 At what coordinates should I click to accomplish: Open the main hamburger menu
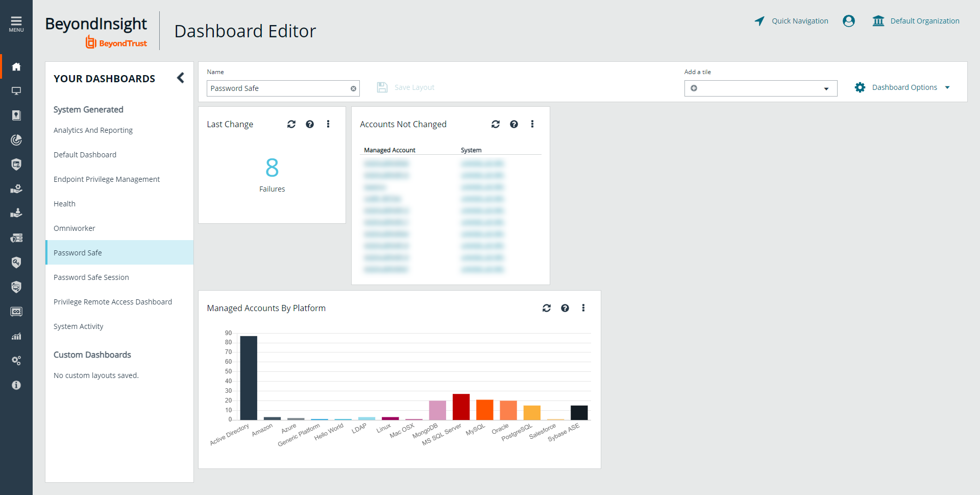point(16,23)
